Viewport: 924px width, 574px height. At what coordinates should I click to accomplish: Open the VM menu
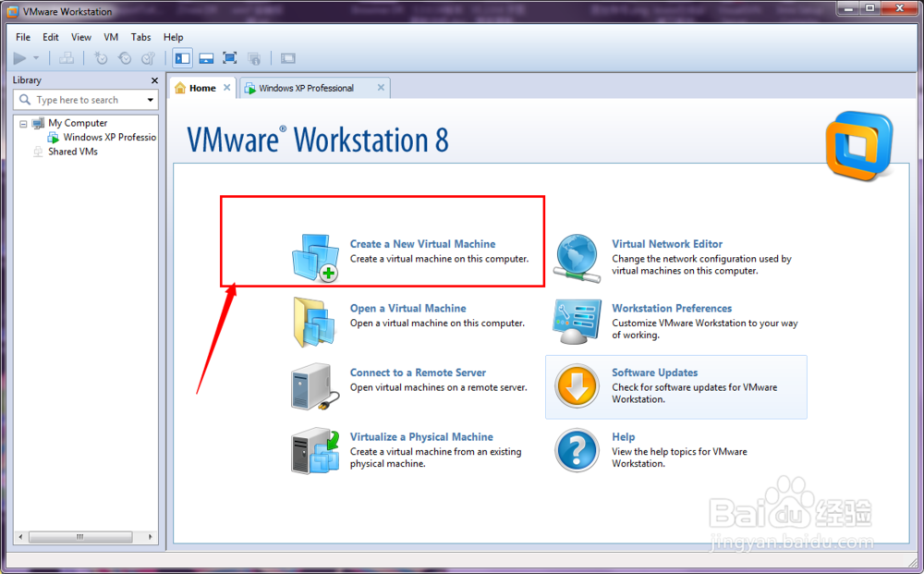click(111, 37)
